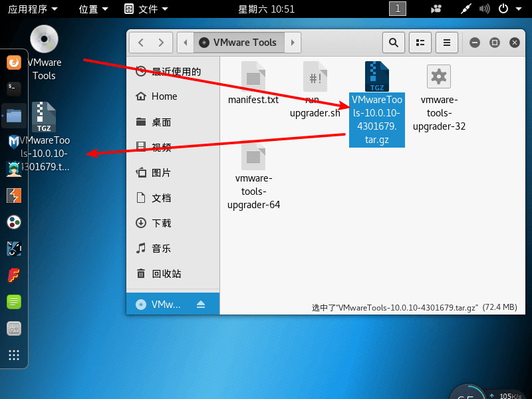Select the manifest.txt file
Viewport: 532px width, 399px height.
(253, 83)
